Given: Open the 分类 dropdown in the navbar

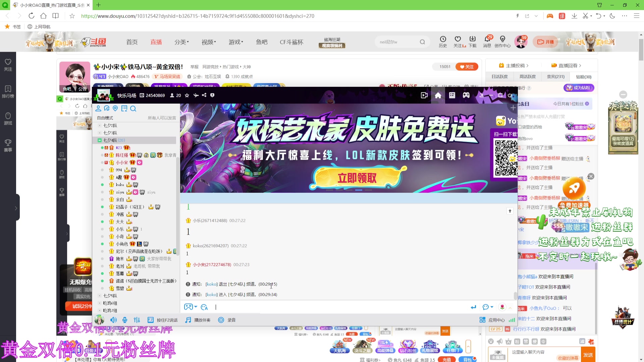Looking at the screenshot, I should [x=181, y=42].
